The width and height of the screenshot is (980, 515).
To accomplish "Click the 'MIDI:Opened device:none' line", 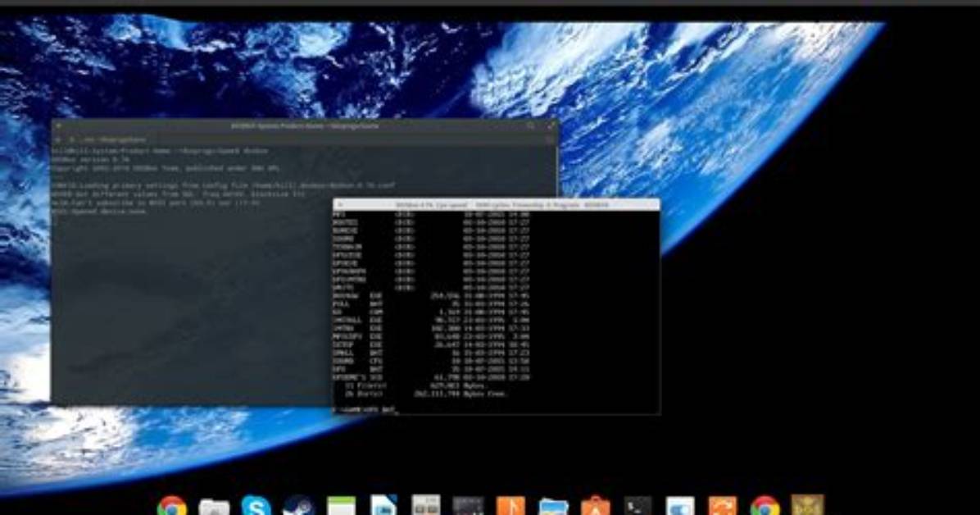I will coord(99,212).
